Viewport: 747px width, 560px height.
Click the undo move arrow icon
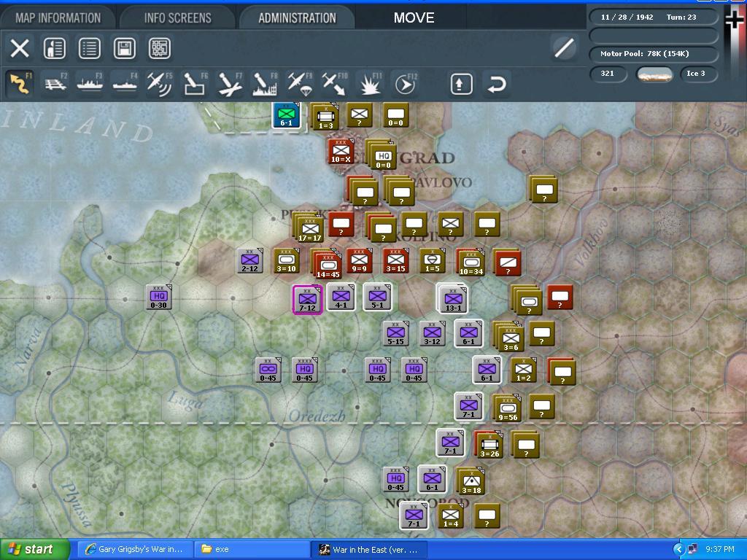496,84
